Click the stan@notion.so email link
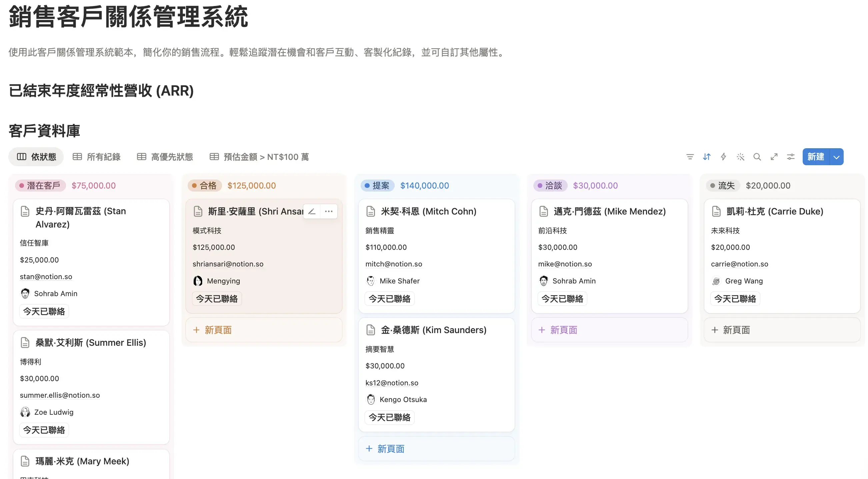This screenshot has height=479, width=868. click(46, 276)
